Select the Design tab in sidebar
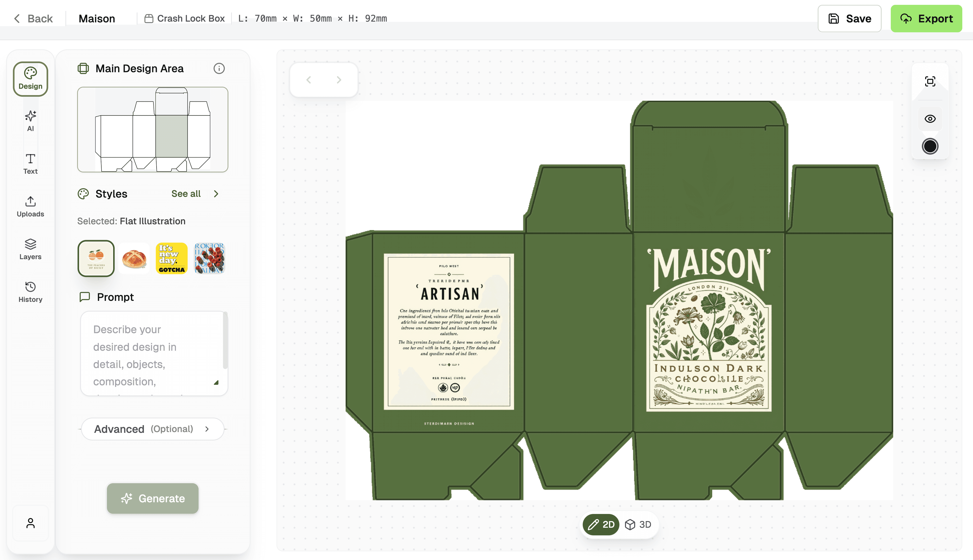This screenshot has width=973, height=560. click(30, 79)
